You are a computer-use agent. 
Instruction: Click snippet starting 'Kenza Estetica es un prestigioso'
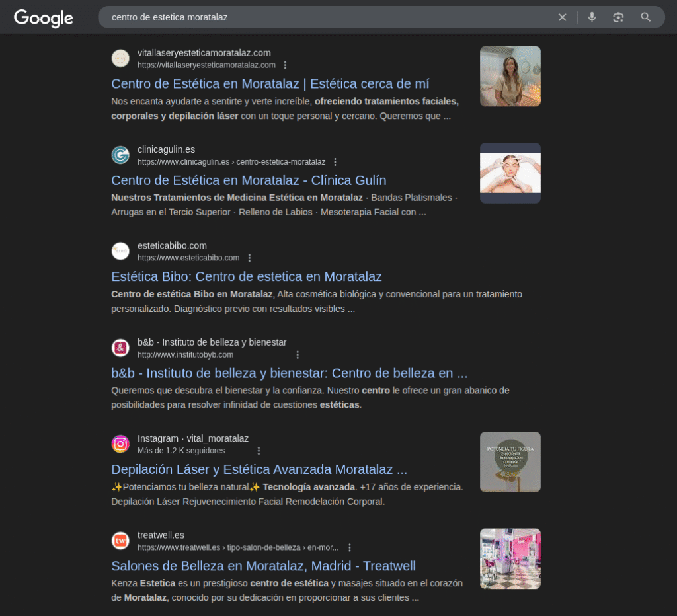pos(287,590)
